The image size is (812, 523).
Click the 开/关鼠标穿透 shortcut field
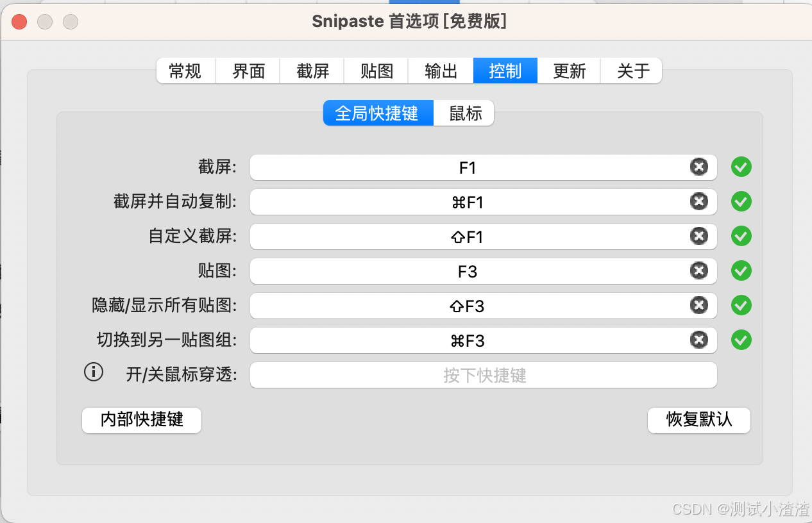[483, 375]
